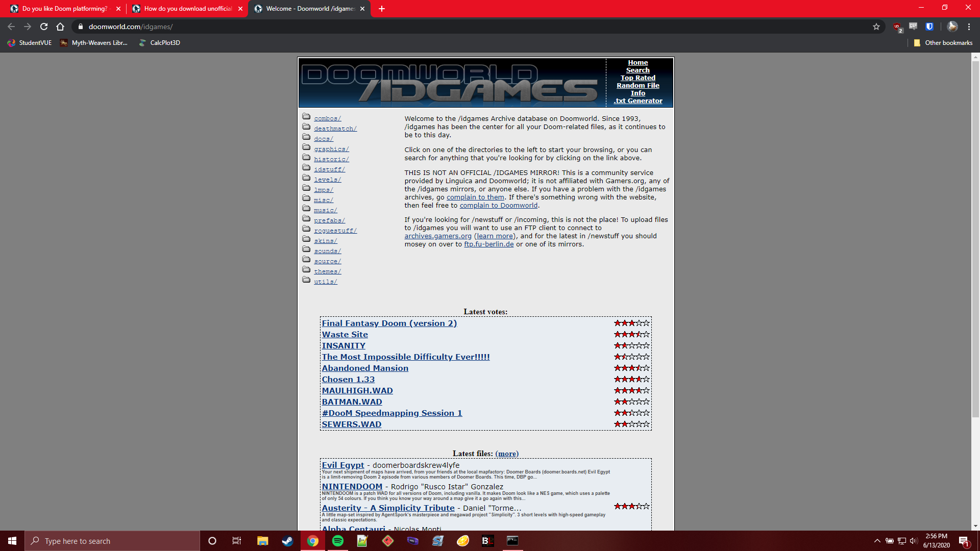Open the Chosen 1.33 entry
Screen dimensions: 980x551
[348, 379]
